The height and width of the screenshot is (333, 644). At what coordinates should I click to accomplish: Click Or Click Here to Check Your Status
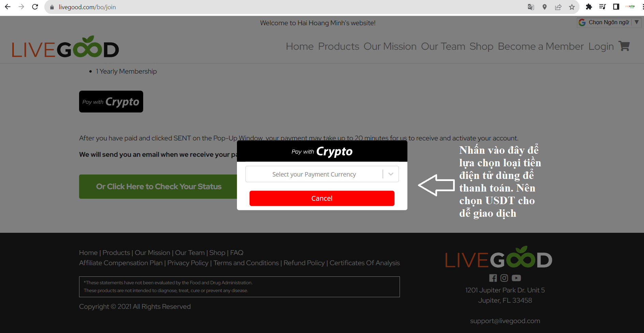(159, 186)
